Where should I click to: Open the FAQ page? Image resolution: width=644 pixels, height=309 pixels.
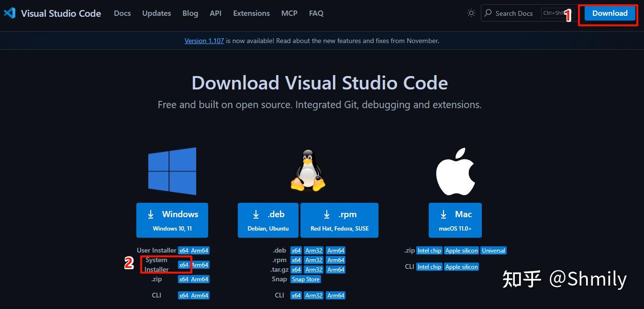click(316, 13)
